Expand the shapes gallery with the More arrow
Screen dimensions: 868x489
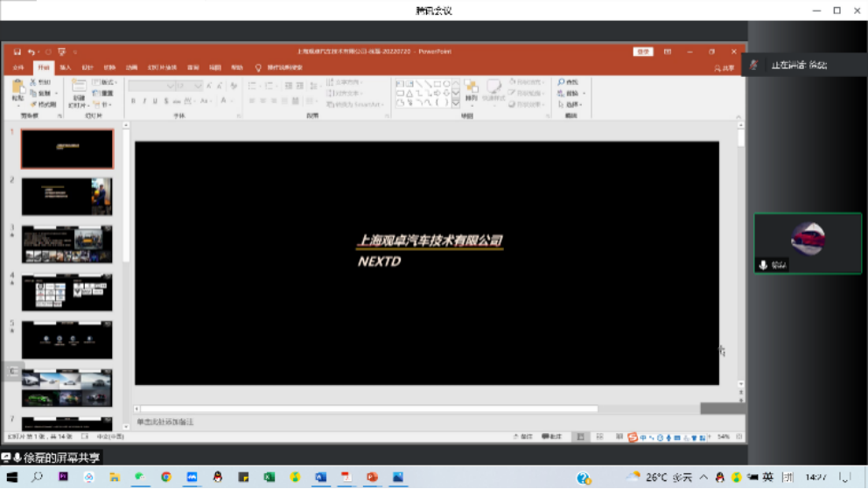[456, 103]
